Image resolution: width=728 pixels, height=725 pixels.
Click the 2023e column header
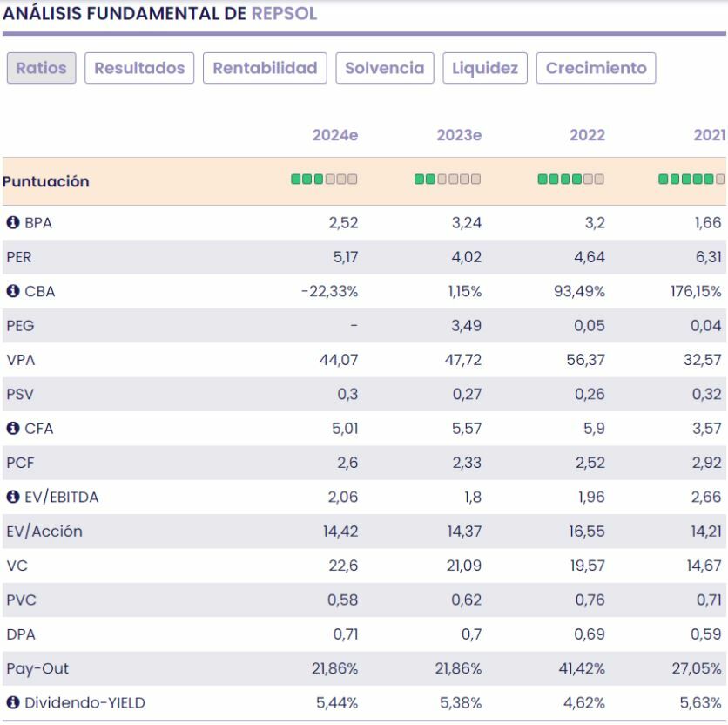point(459,135)
